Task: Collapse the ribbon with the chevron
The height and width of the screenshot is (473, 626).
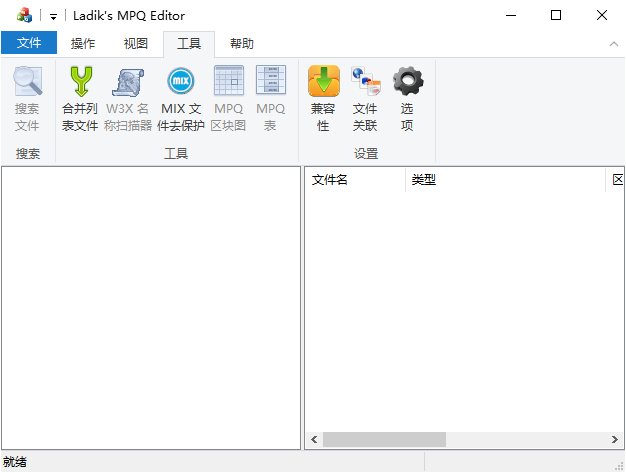Action: (614, 44)
